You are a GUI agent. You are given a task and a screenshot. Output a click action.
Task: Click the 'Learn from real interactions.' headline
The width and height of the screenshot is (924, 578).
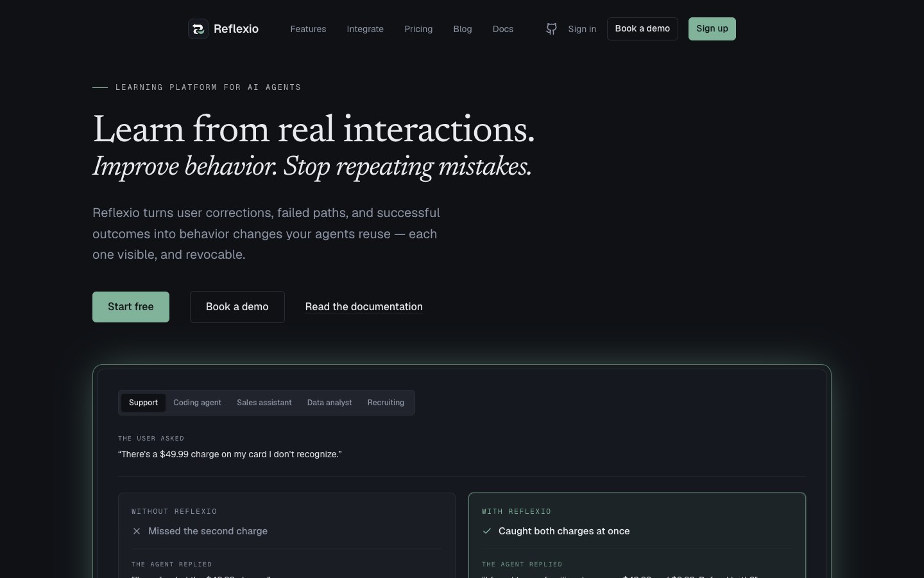(314, 130)
